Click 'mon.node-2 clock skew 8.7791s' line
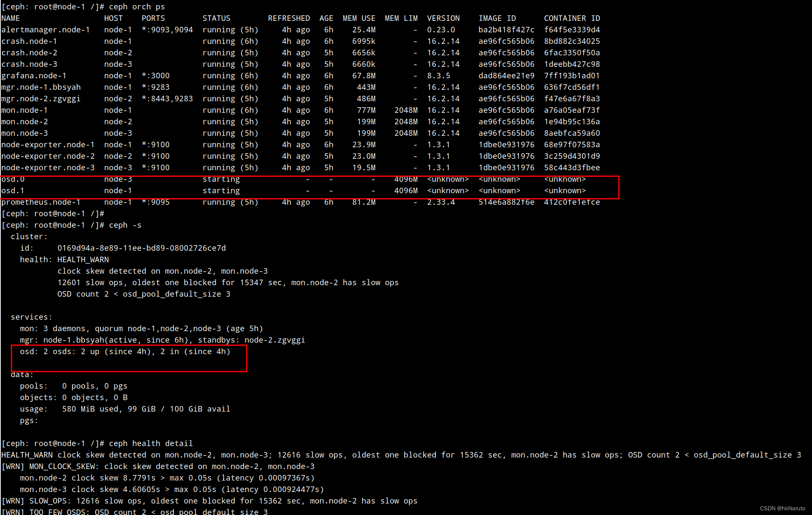The width and height of the screenshot is (812, 515). coord(167,478)
